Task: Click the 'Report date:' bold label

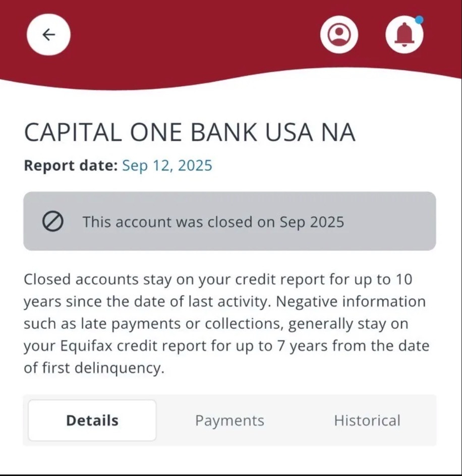Action: click(x=71, y=165)
